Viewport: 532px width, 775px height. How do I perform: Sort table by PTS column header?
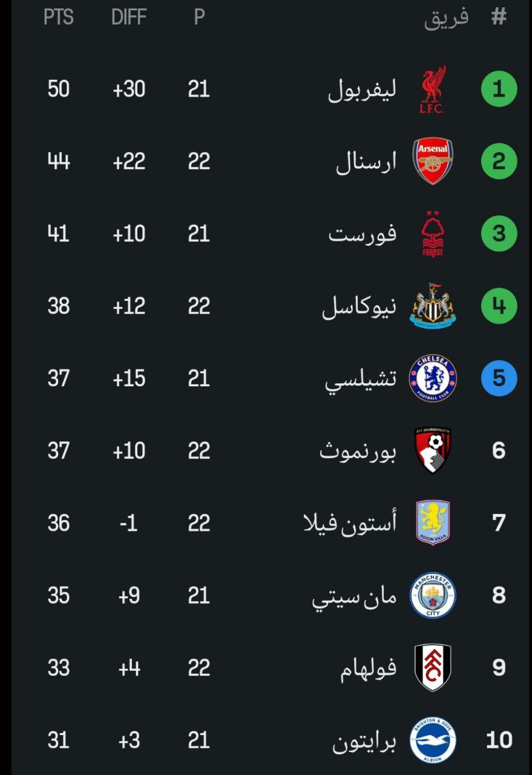[x=59, y=18]
